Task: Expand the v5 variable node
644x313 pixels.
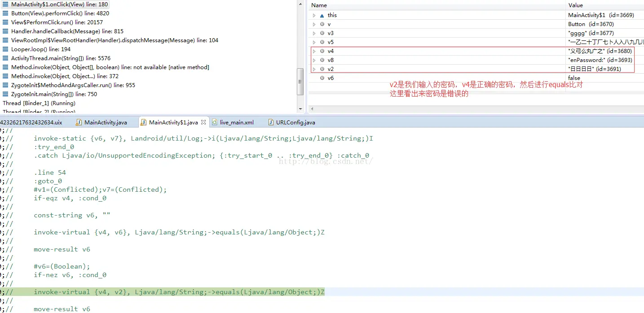Action: (314, 42)
